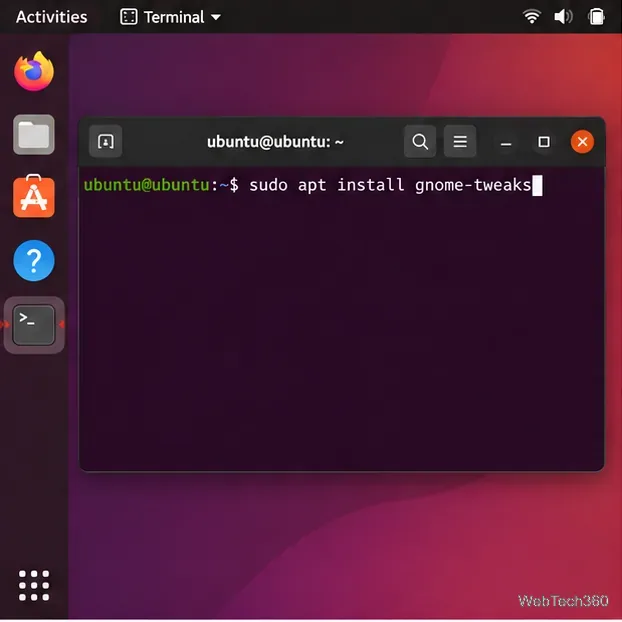Click the volume speaker icon

563,17
